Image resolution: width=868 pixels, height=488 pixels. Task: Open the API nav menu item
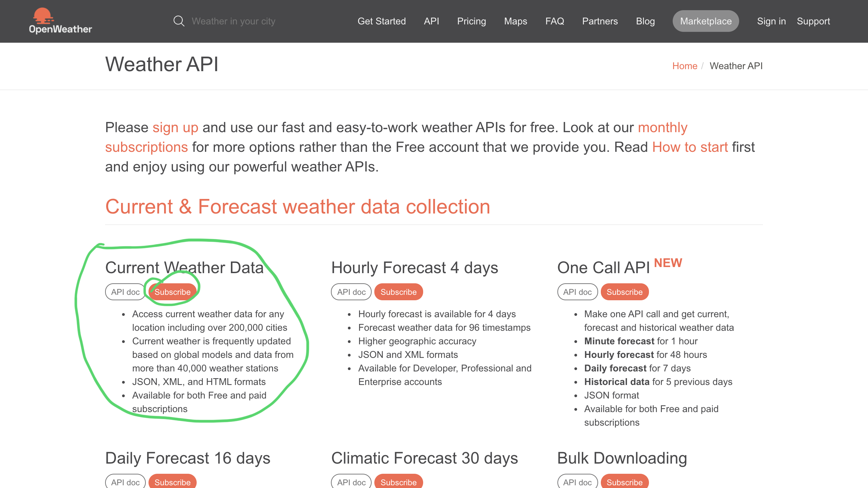click(x=431, y=21)
